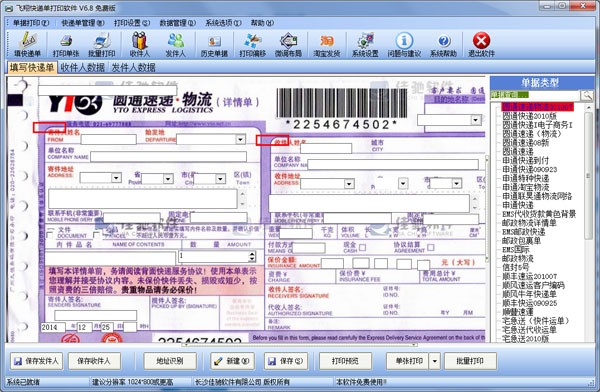Click the 微调布局 toolbar icon
The width and height of the screenshot is (600, 392).
pyautogui.click(x=289, y=44)
